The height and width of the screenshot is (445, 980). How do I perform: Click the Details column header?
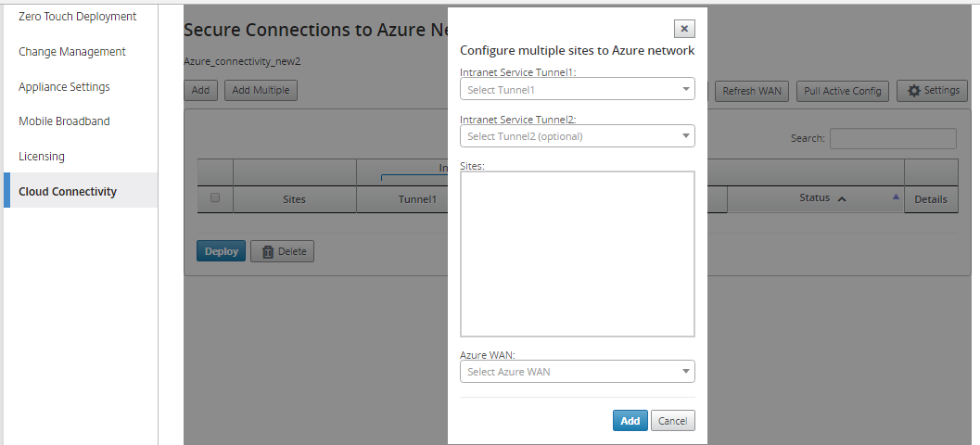931,199
